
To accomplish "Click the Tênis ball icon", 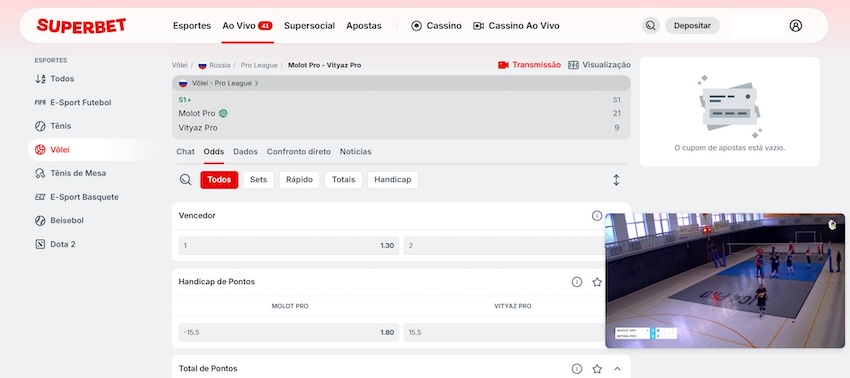I will click(40, 126).
